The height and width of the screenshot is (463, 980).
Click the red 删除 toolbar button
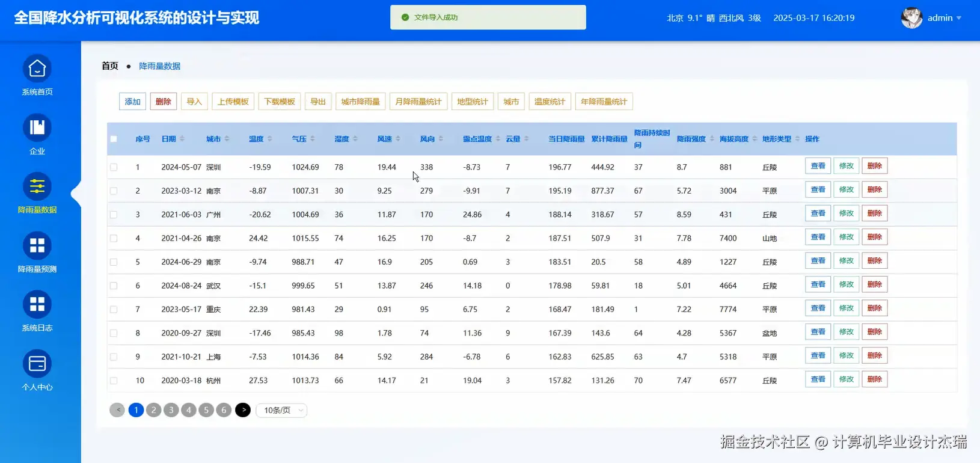pyautogui.click(x=164, y=102)
